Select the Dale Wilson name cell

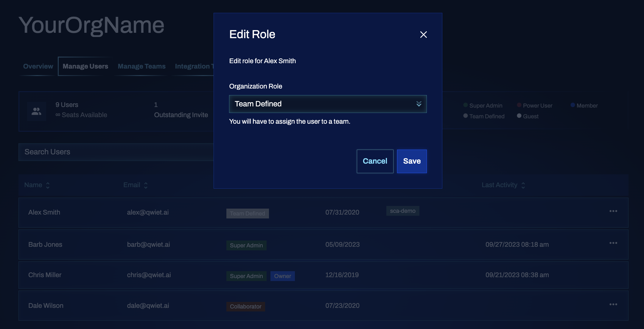pyautogui.click(x=46, y=305)
